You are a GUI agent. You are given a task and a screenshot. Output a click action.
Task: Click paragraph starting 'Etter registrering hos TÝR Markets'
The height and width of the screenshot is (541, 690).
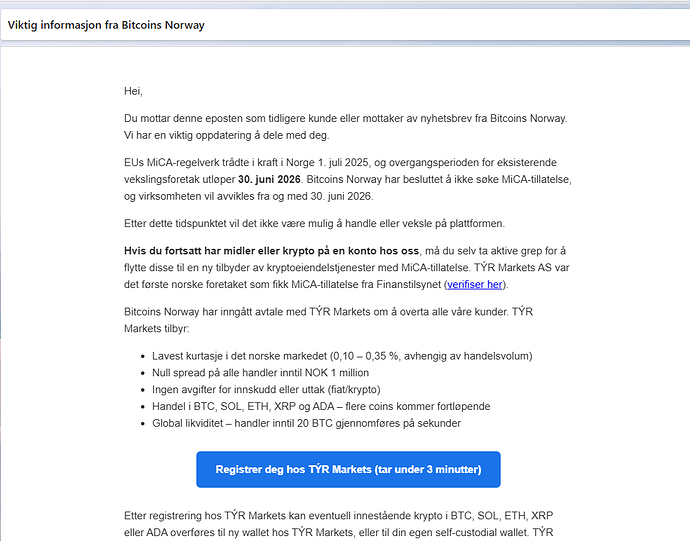click(338, 524)
